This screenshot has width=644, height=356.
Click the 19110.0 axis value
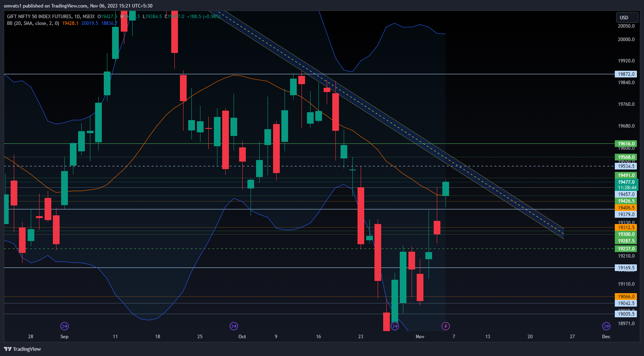click(x=626, y=284)
